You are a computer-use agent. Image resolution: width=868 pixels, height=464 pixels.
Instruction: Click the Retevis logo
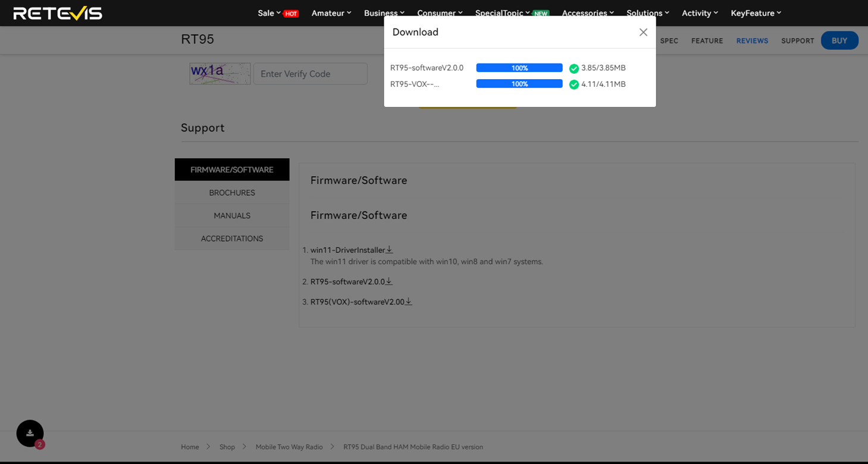(58, 13)
